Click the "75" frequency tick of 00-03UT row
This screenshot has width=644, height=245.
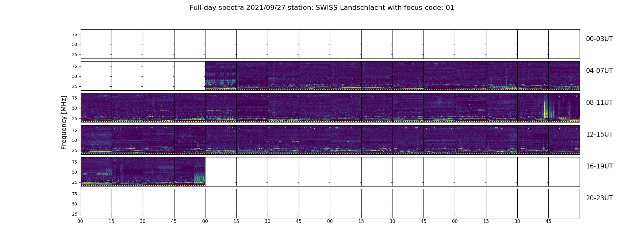(74, 34)
